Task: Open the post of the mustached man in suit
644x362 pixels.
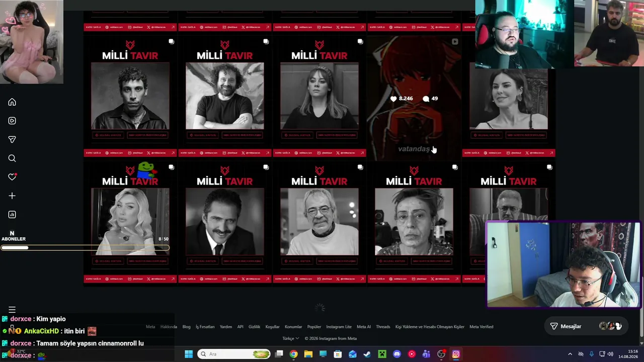Action: tap(225, 222)
